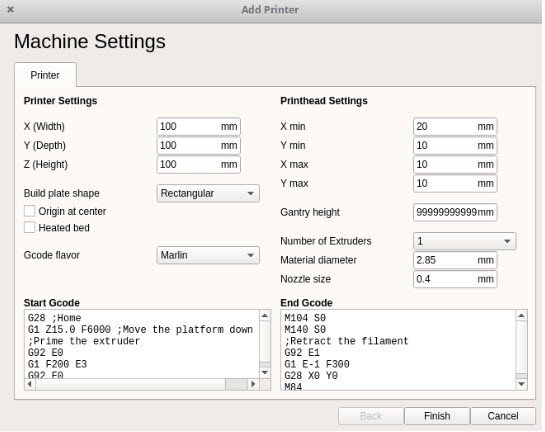Image resolution: width=545 pixels, height=432 pixels.
Task: Click Start Gcode scroll up arrow
Action: point(265,316)
